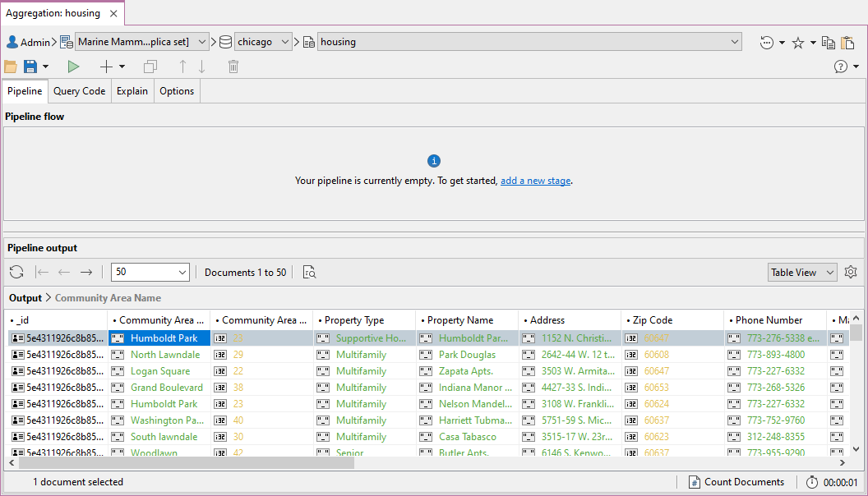Click the 'add a new stage' link

coord(535,181)
